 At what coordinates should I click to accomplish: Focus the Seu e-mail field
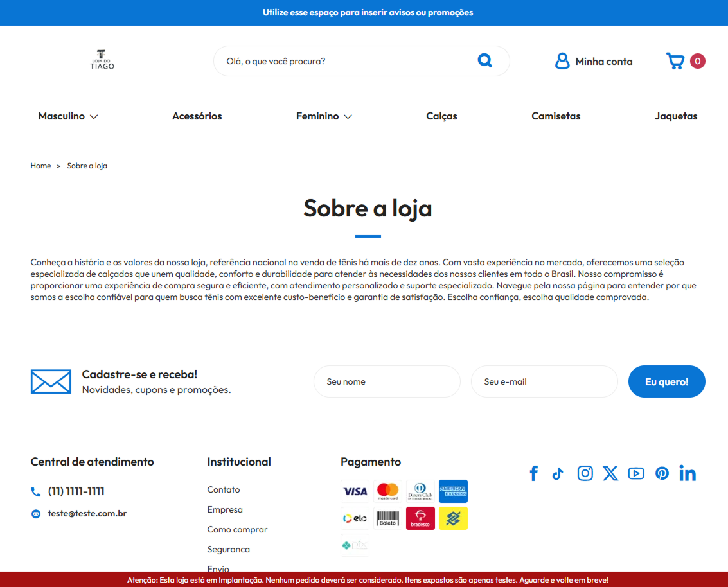pos(544,381)
